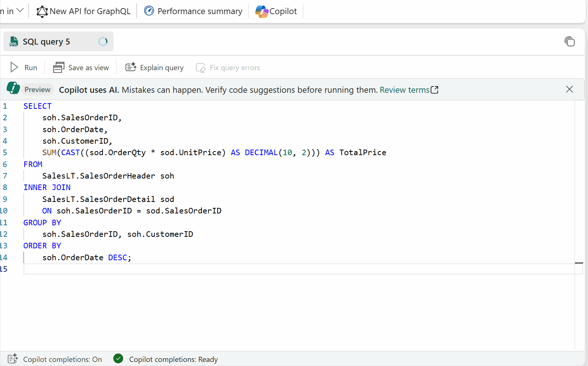This screenshot has height=366, width=588.
Task: Click soh.CustomerID on line 12
Action: 160,234
